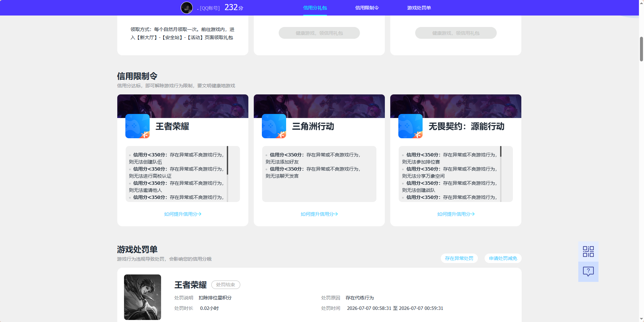Click 健康游戏，领信用礼包 button in the middle card

319,33
